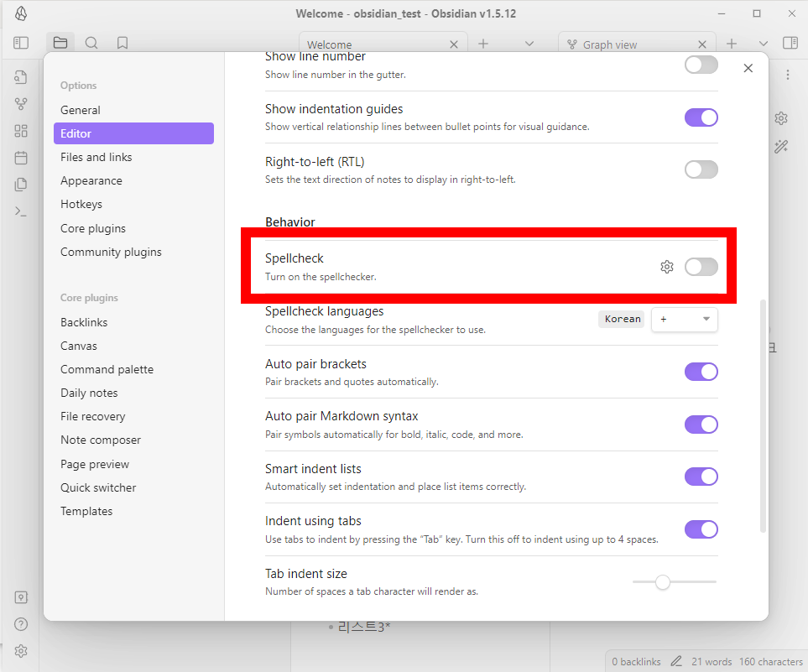Toggle the right sidebar icon
808x672 pixels.
[x=790, y=43]
